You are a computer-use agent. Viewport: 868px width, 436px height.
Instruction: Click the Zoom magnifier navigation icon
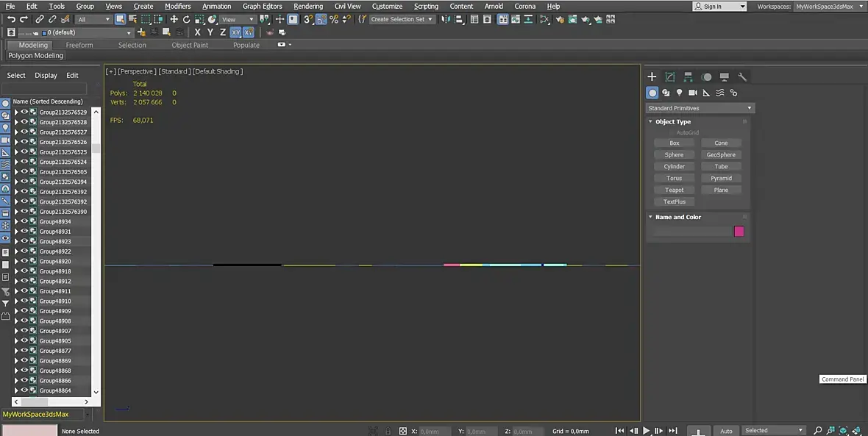(818, 430)
